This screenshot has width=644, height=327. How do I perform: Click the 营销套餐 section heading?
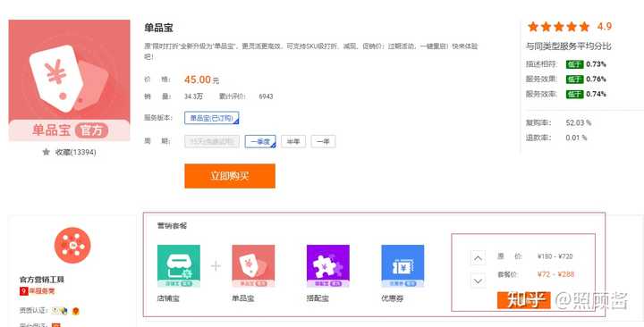tap(172, 226)
